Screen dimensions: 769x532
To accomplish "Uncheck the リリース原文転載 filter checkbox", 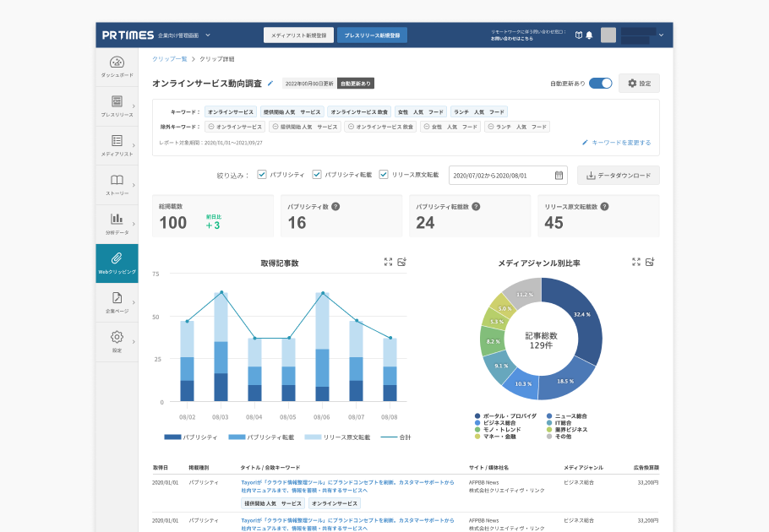I will pyautogui.click(x=384, y=175).
